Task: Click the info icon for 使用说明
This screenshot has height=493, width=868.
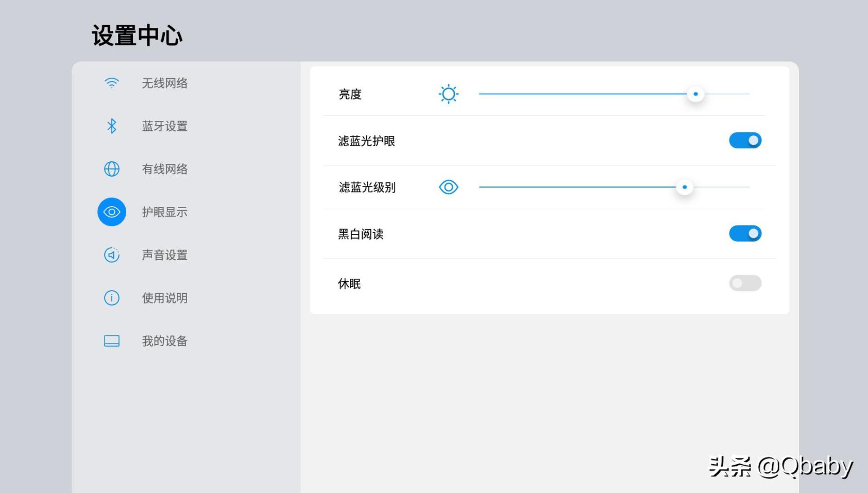Action: pyautogui.click(x=111, y=298)
